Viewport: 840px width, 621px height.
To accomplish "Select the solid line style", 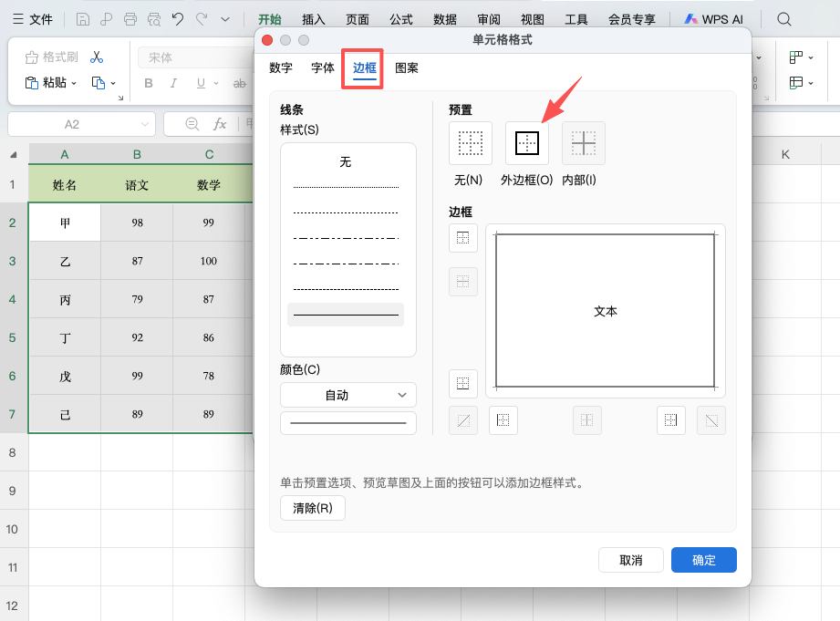I will click(x=346, y=315).
